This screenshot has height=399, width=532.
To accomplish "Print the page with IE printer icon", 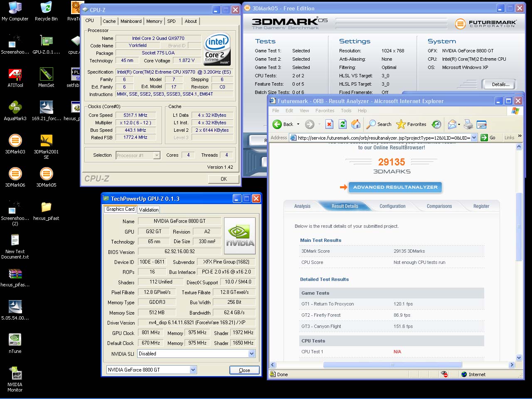I will [468, 124].
